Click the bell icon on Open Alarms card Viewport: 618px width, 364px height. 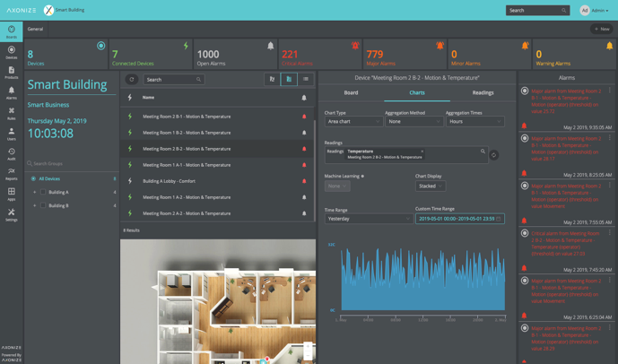[270, 46]
